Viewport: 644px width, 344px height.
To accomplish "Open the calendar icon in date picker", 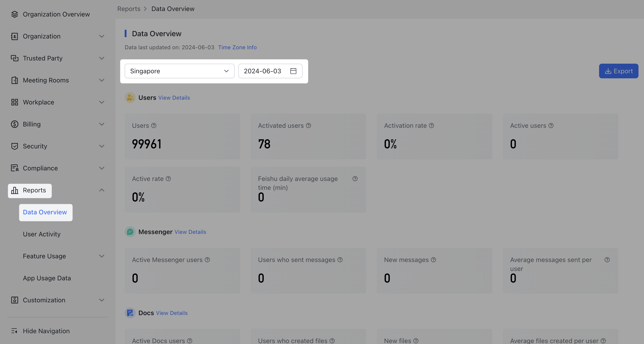I will click(293, 71).
